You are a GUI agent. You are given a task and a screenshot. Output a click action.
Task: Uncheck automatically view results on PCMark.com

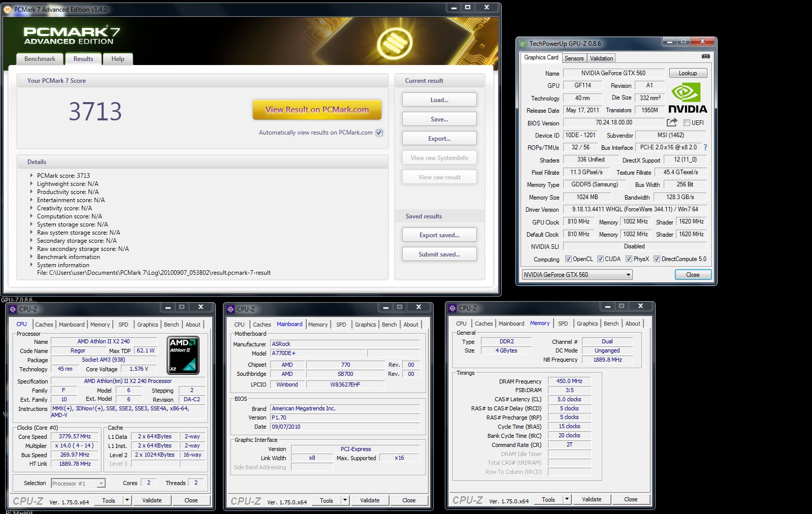[x=379, y=133]
